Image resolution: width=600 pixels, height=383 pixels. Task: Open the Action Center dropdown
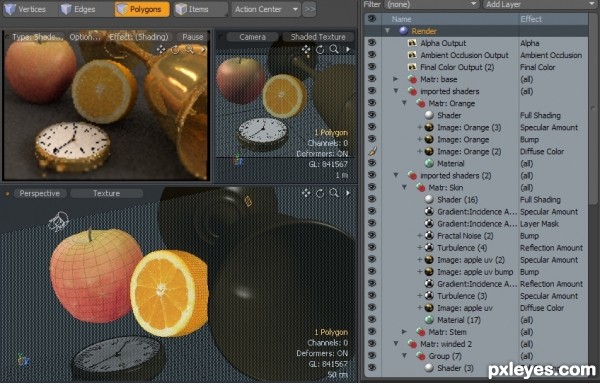(266, 9)
